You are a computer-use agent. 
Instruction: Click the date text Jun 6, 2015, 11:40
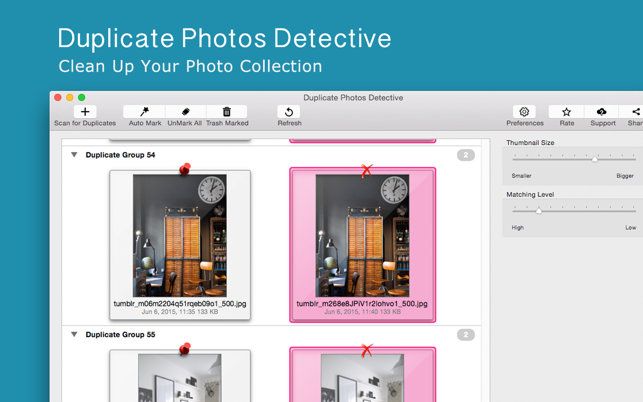click(x=351, y=312)
